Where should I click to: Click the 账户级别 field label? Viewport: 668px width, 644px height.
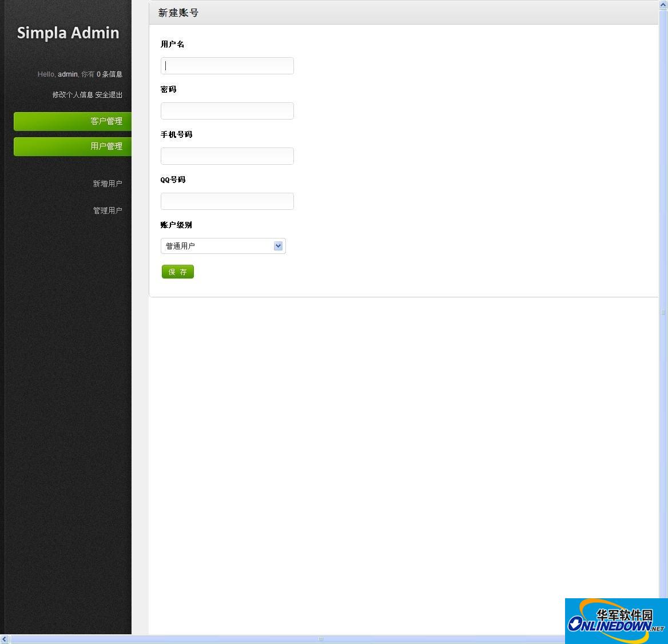pos(176,225)
